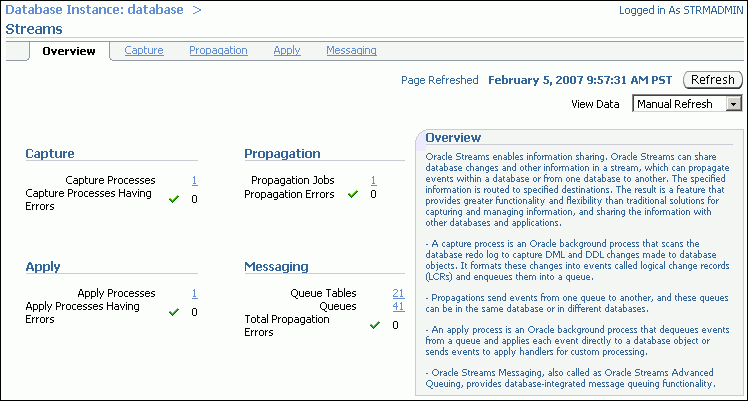Open the Messaging tab
The width and height of the screenshot is (748, 401).
coord(351,51)
